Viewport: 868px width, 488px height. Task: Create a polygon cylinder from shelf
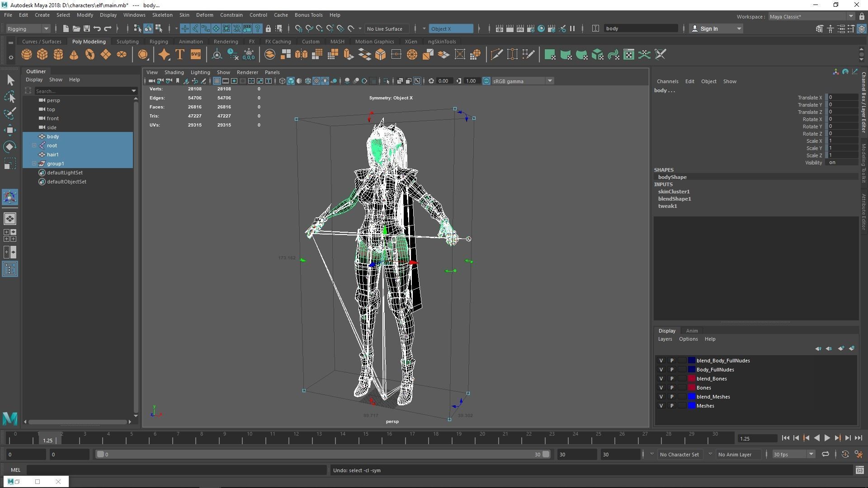tap(58, 55)
